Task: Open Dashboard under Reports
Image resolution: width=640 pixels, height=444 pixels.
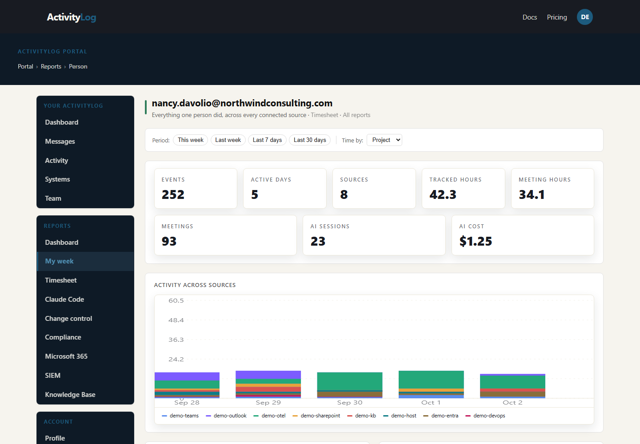Action: tap(85, 242)
